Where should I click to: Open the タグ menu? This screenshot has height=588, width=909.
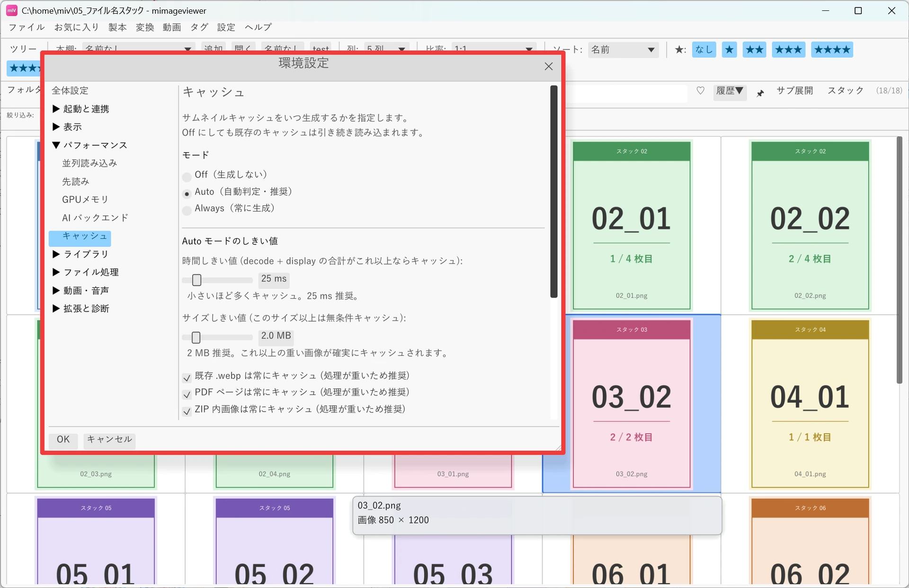[199, 27]
